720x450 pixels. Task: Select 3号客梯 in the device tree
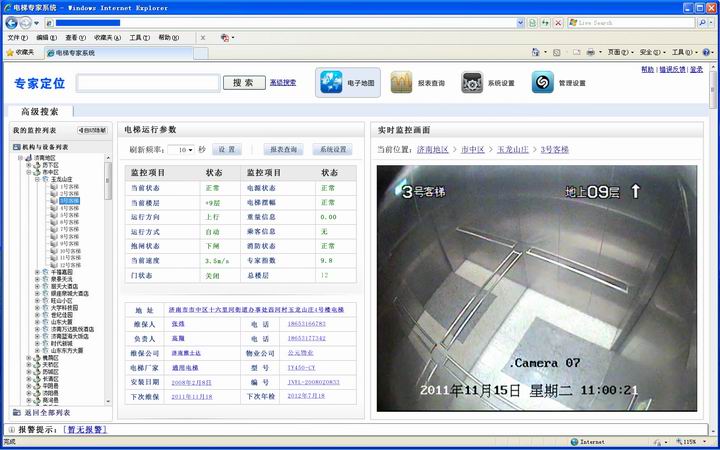coord(68,201)
